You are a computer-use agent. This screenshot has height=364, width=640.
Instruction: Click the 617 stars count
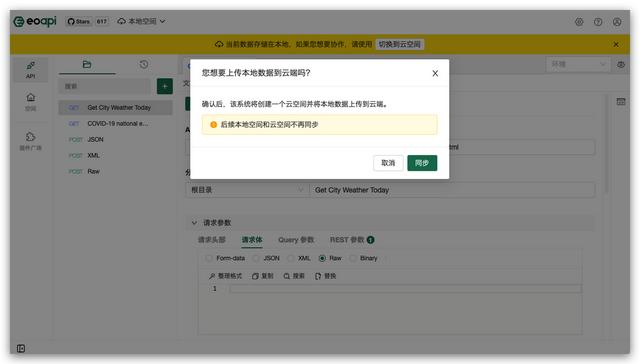[102, 21]
